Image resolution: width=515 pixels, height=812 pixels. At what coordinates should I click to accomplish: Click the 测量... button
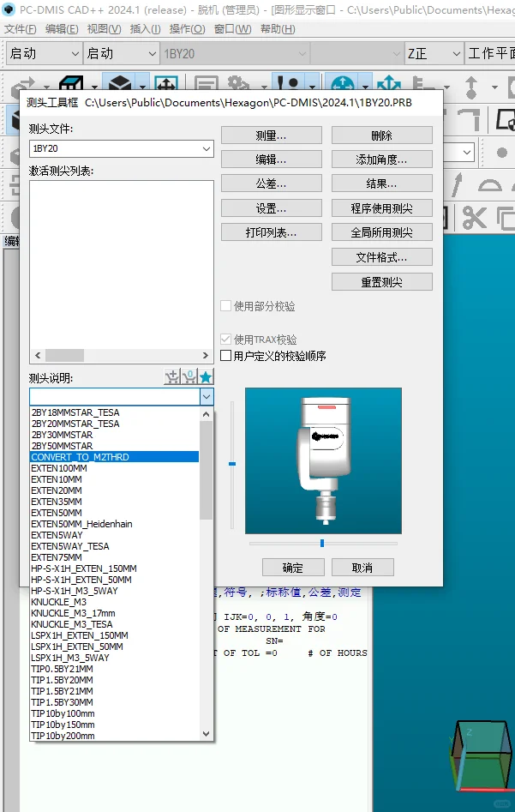(272, 135)
